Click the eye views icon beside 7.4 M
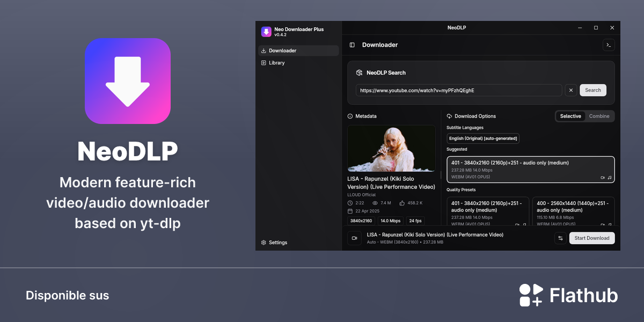The height and width of the screenshot is (322, 644). click(375, 203)
